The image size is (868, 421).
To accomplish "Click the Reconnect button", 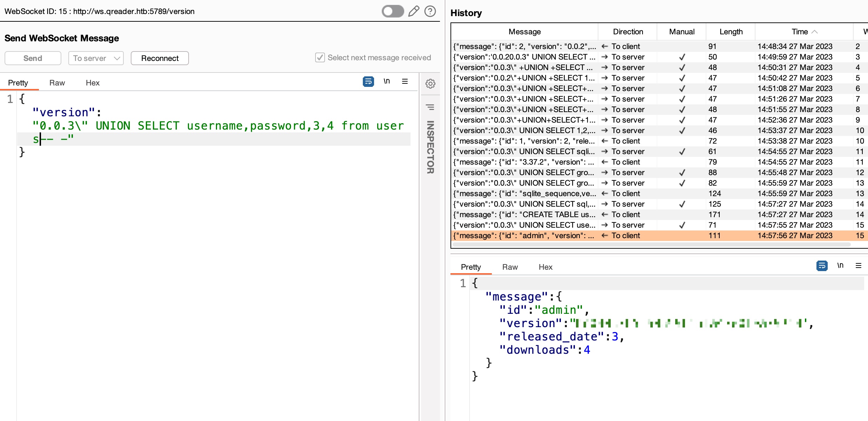I will pos(160,58).
